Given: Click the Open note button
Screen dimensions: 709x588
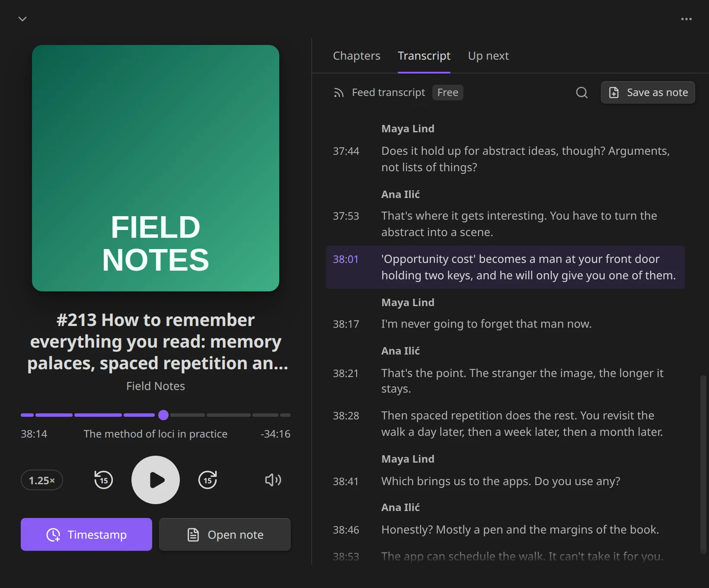Looking at the screenshot, I should [x=225, y=534].
